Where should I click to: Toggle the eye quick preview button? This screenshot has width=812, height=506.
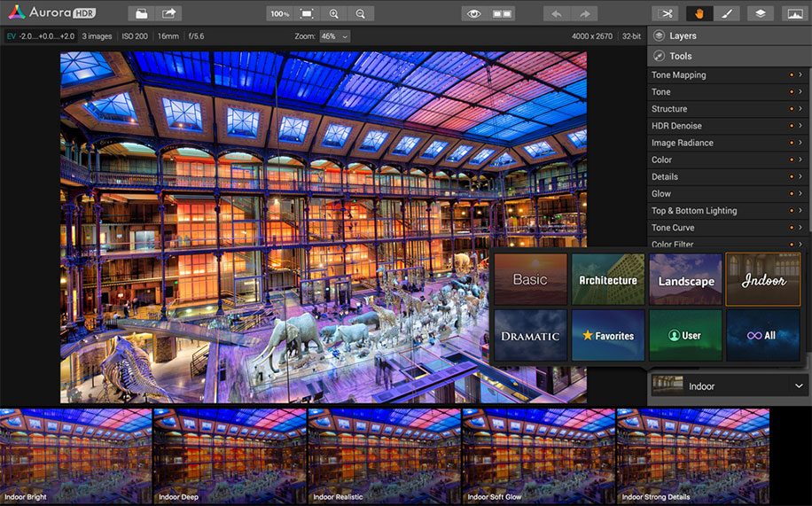474,13
